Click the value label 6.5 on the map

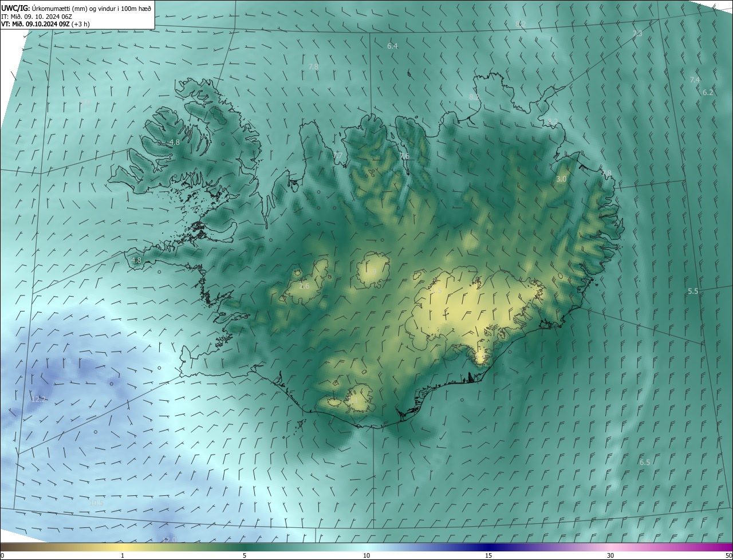pos(645,462)
